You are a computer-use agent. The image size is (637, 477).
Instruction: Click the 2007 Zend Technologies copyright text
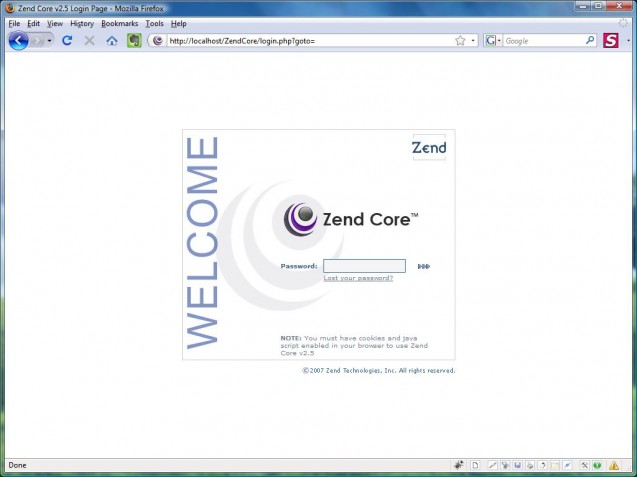pos(379,371)
